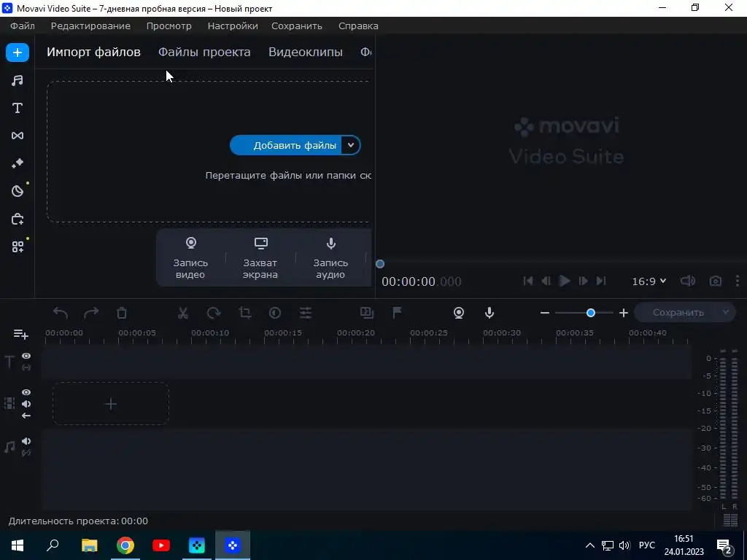Expand Add files dropdown arrow
The image size is (747, 560).
tap(351, 145)
